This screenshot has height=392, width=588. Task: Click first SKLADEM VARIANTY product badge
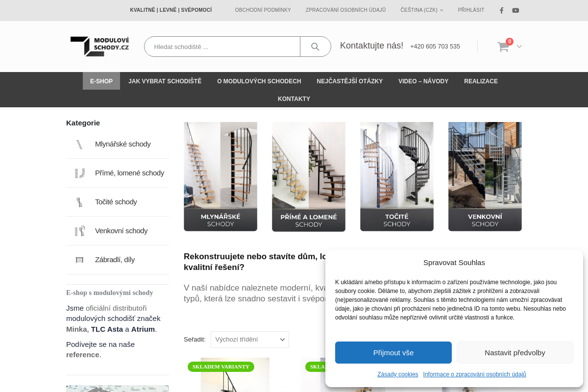(221, 367)
